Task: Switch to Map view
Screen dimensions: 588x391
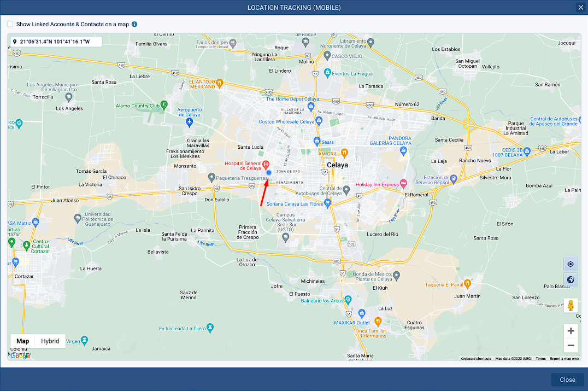Action: coord(22,341)
